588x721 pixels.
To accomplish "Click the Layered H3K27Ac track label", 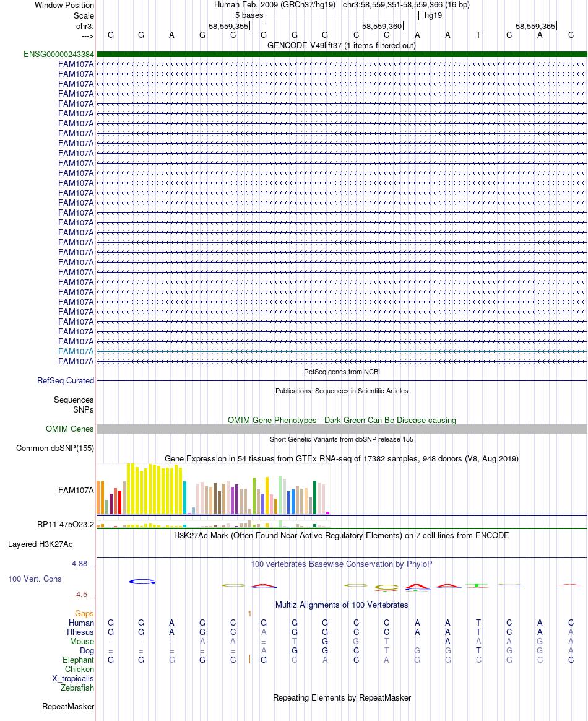I will 40,544.
